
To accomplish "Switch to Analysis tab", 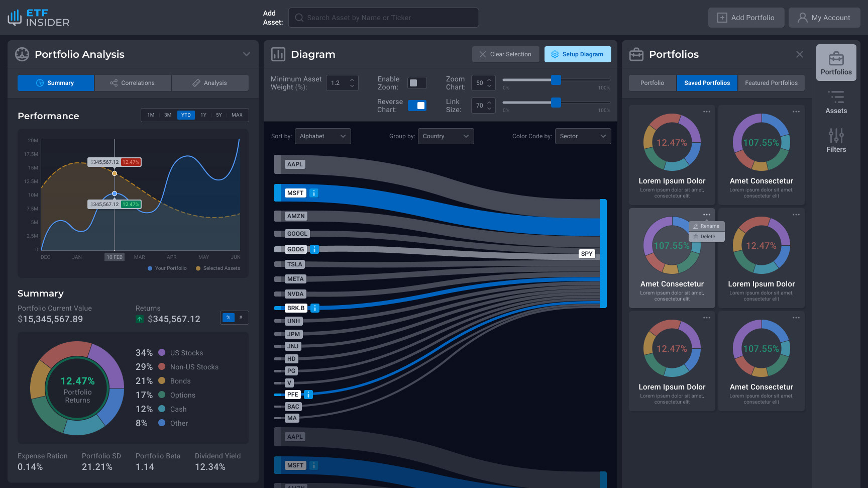I will point(210,83).
